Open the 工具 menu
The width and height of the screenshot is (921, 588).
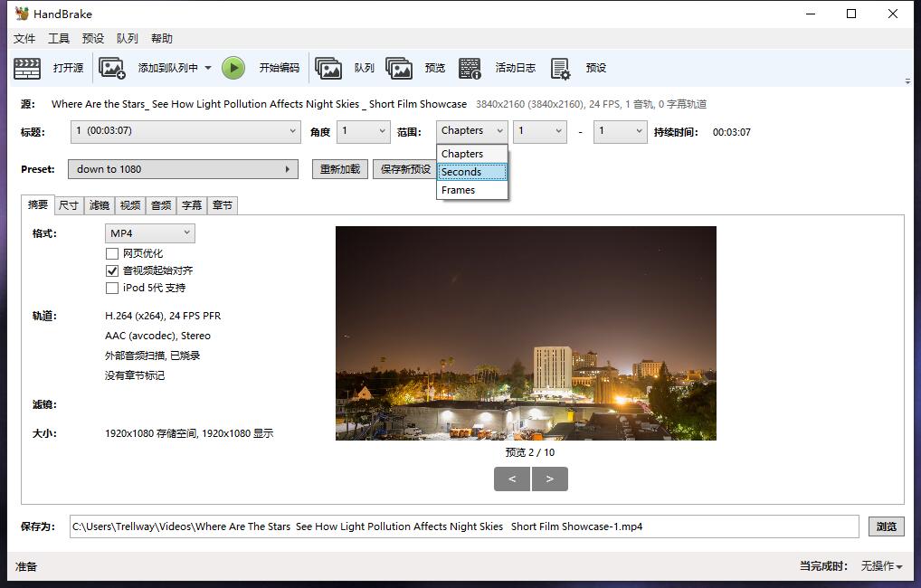[x=59, y=39]
